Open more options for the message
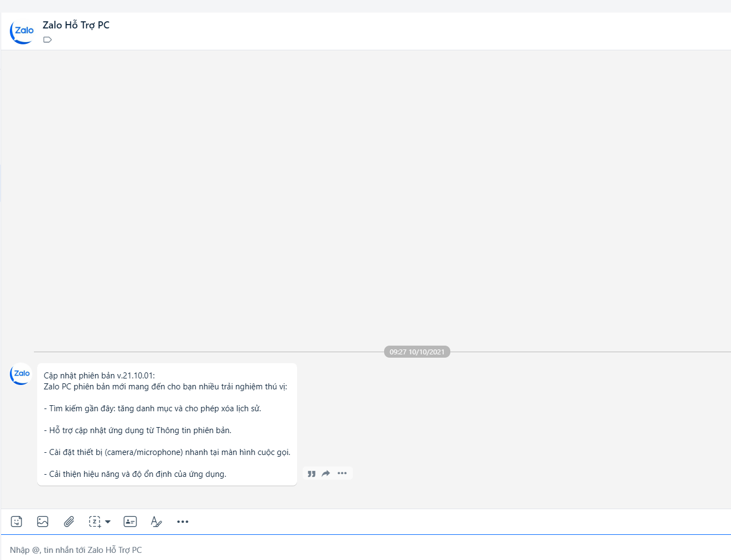This screenshot has height=560, width=731. click(x=342, y=473)
